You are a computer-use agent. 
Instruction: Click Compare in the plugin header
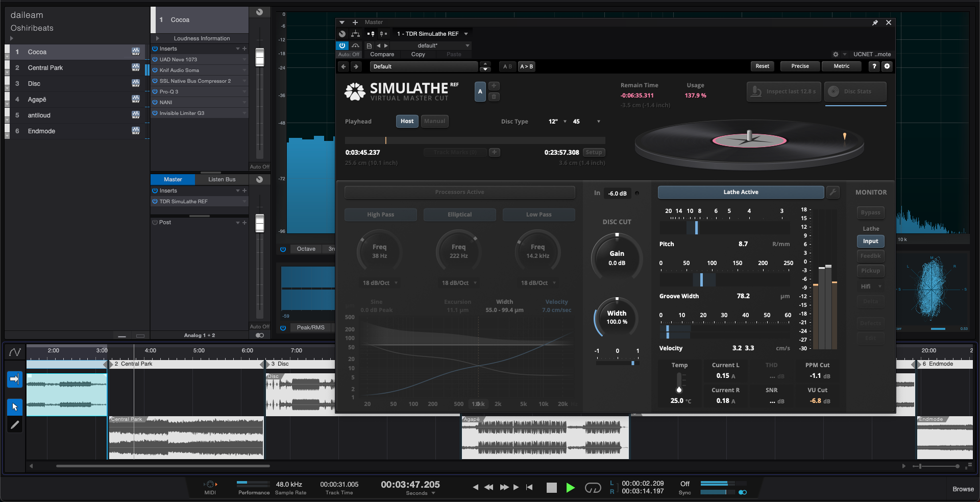pos(382,54)
